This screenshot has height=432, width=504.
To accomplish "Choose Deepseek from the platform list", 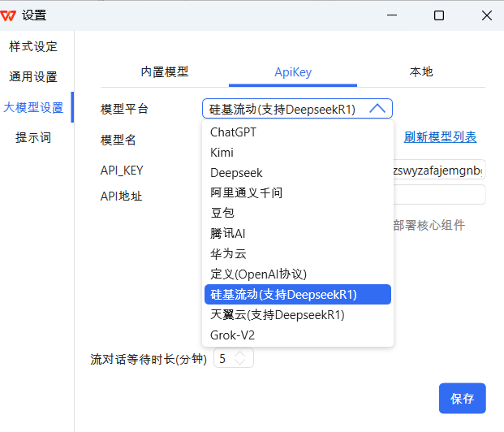I will tap(298, 173).
